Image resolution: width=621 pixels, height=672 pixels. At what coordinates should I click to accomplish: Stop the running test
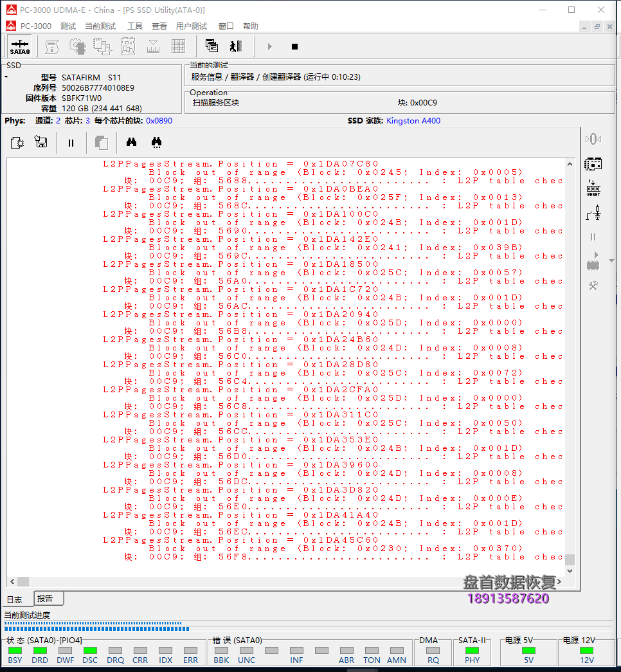click(294, 47)
